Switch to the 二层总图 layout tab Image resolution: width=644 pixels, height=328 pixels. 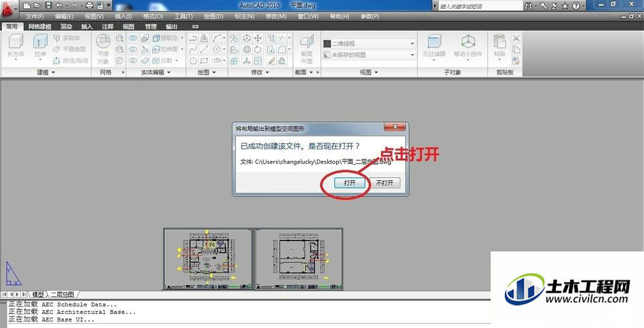click(x=62, y=295)
